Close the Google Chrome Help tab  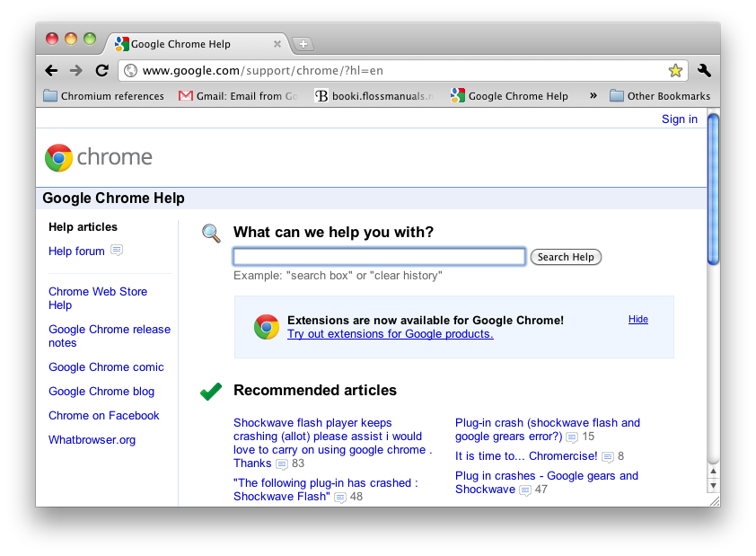click(277, 44)
